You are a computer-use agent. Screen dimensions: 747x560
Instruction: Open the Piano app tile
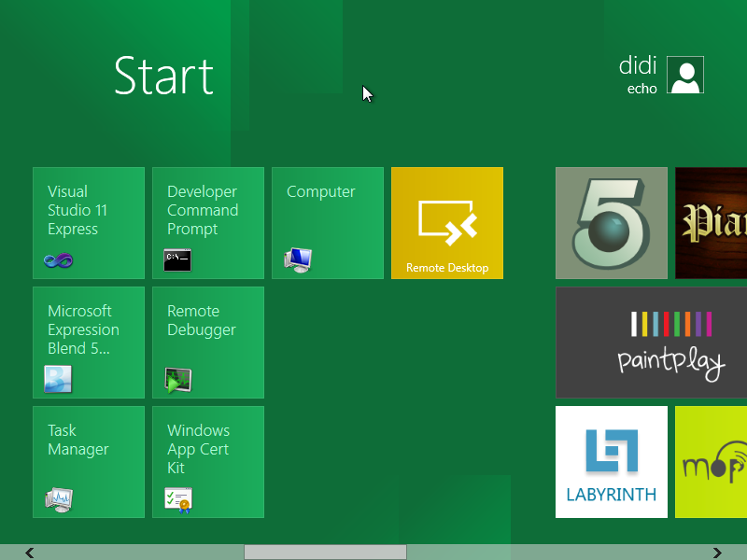(712, 223)
